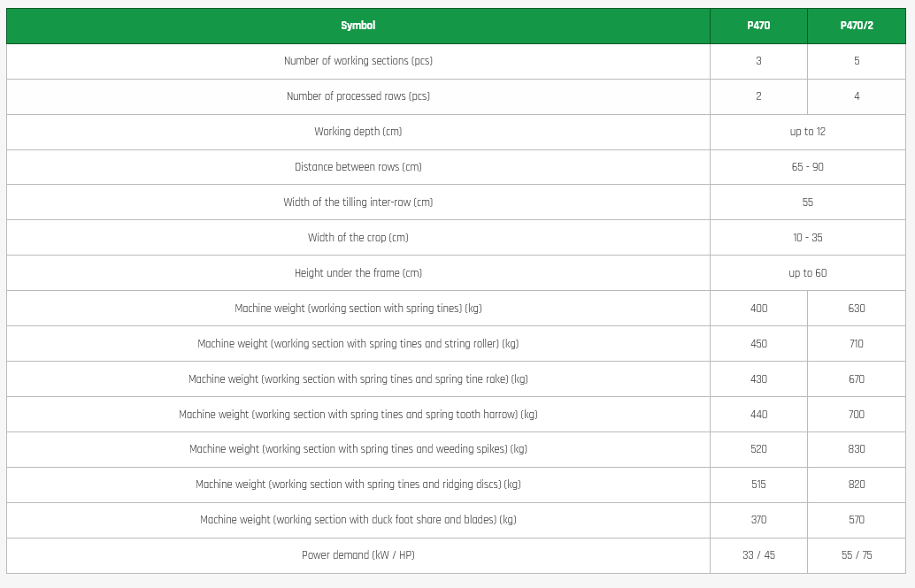Click the "10 - 35" crop width value
This screenshot has width=915, height=588.
tap(807, 238)
